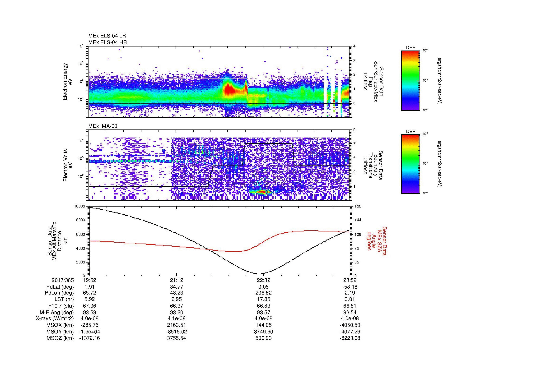555x392 pixels.
Task: Click the Electron Energy eV axis label
Action: (67, 82)
